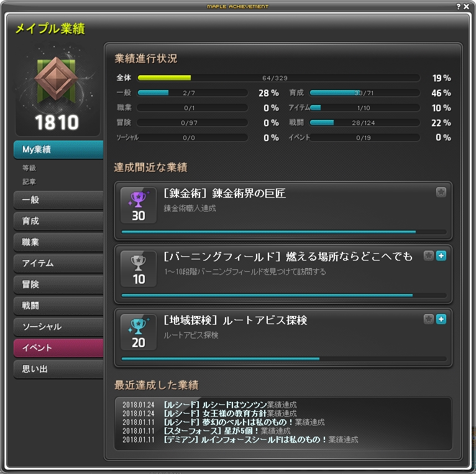This screenshot has height=474, width=476.
Task: Click recent entry ルインフォースシールドは私のもの
Action: [x=264, y=440]
